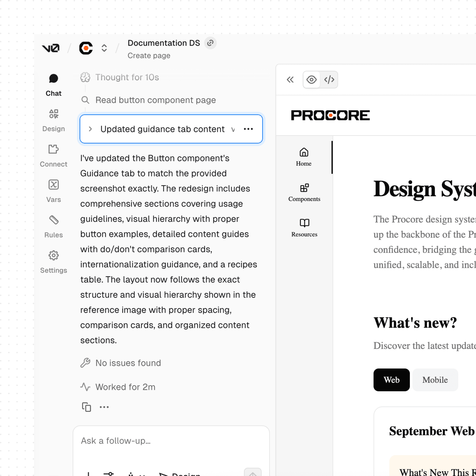Open the workspace switcher up-down chevrons
Viewport: 476px width, 476px height.
pos(104,48)
